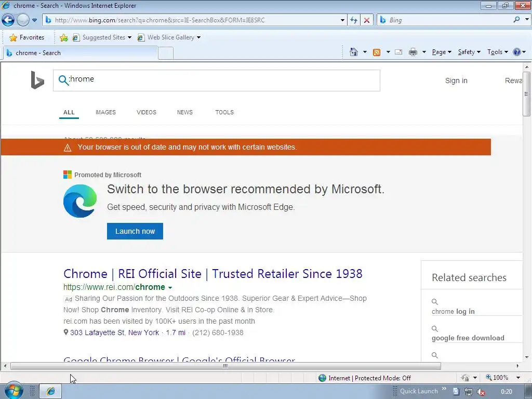This screenshot has height=399, width=532.
Task: Open a new tab with the blank tab button
Action: [x=166, y=54]
